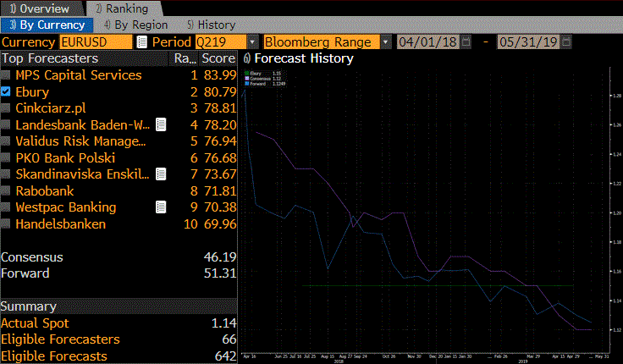Sort by the Ra... rank column header
This screenshot has width=623, height=364.
point(185,58)
